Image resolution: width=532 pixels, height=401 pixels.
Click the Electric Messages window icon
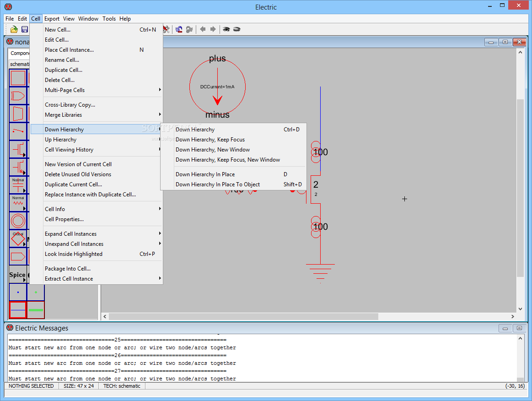[10, 328]
